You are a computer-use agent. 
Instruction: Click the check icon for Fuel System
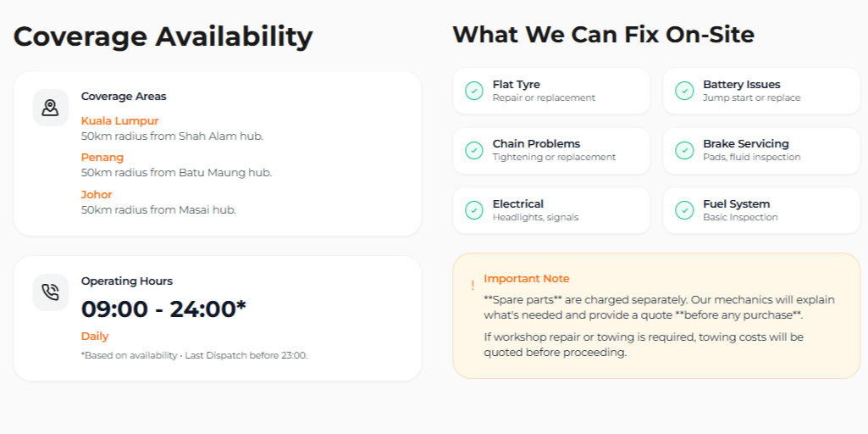point(684,210)
